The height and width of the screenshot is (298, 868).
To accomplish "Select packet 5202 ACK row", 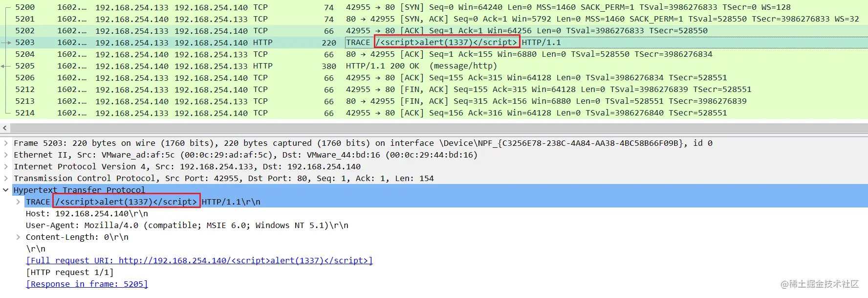I will (x=434, y=31).
